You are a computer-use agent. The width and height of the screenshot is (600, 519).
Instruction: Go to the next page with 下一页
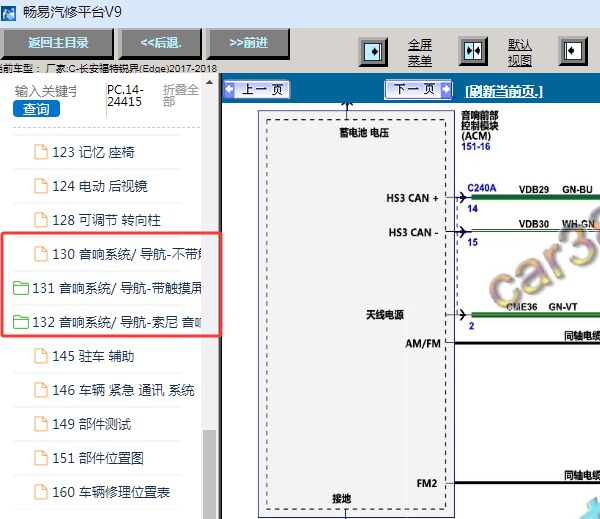pyautogui.click(x=418, y=90)
